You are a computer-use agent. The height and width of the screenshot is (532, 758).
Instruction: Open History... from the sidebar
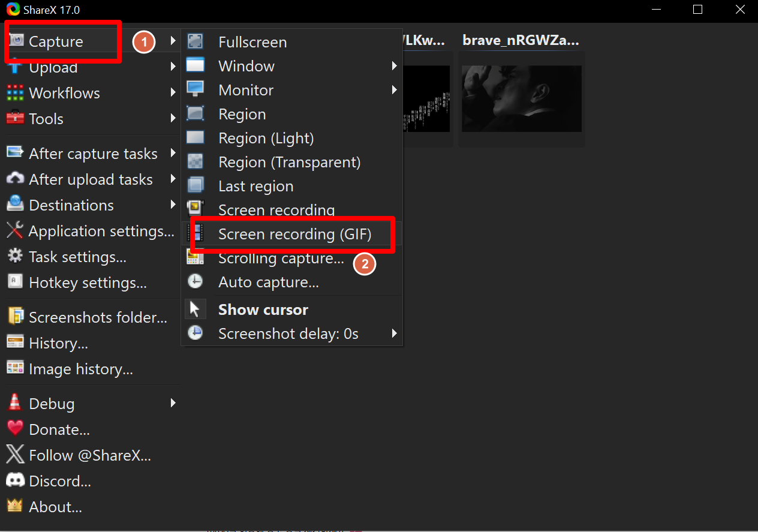point(91,343)
